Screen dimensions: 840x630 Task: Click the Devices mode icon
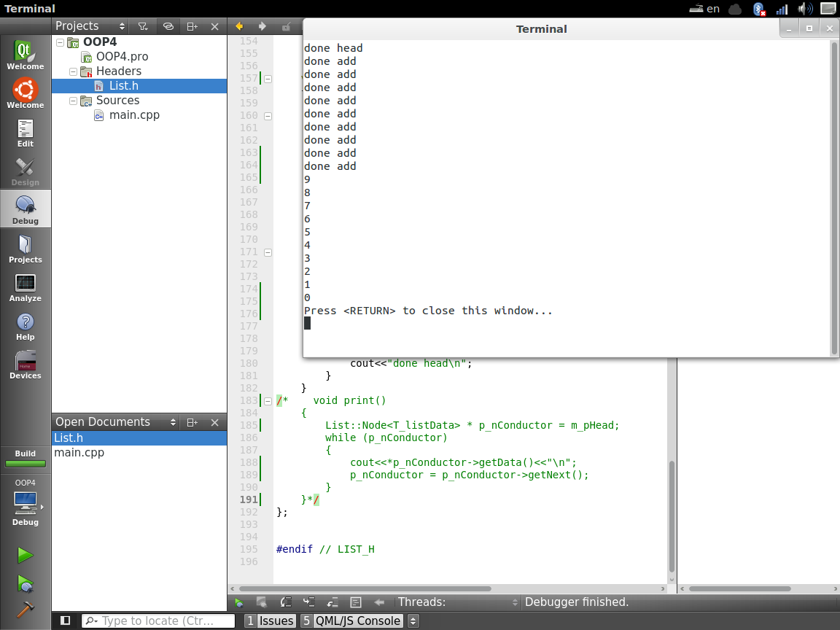pos(25,365)
